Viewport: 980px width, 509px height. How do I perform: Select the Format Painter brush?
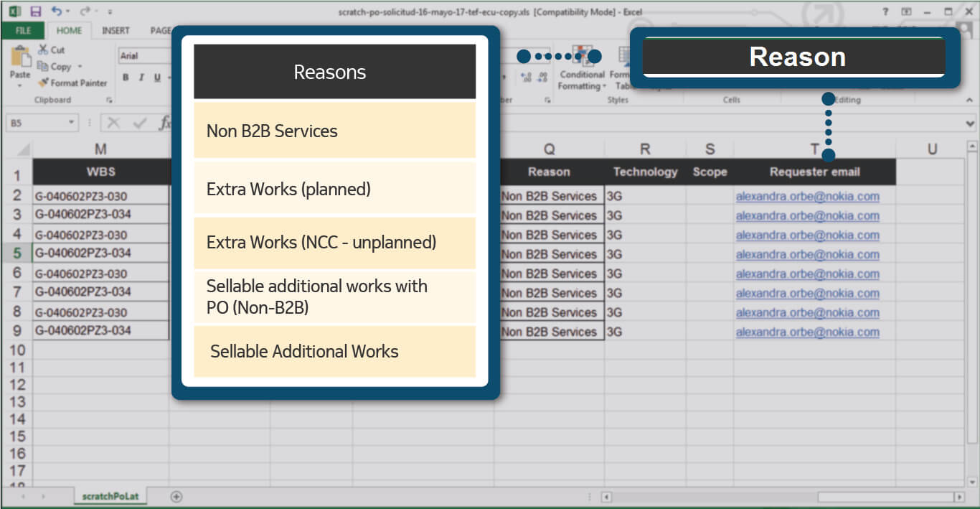coord(72,83)
